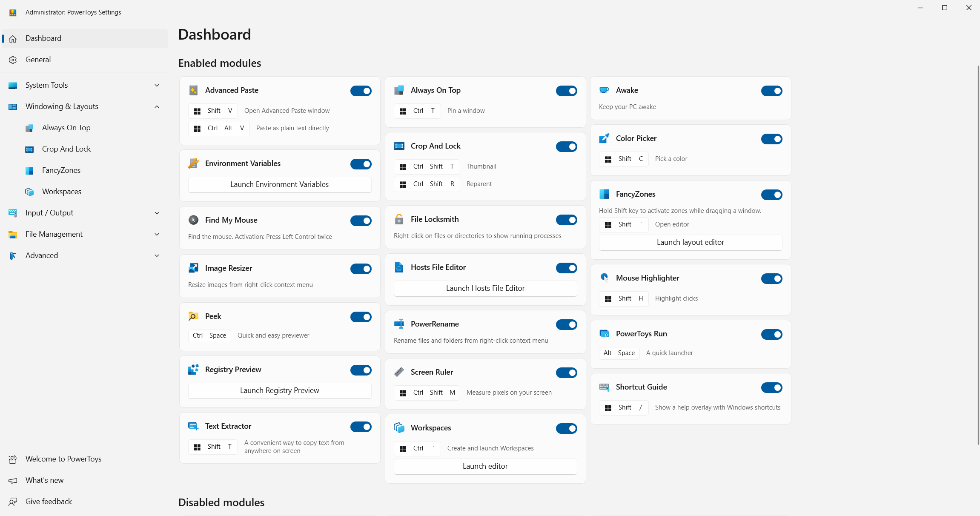Click the vertical scrollbar on the right
This screenshot has width=980, height=516.
978,255
